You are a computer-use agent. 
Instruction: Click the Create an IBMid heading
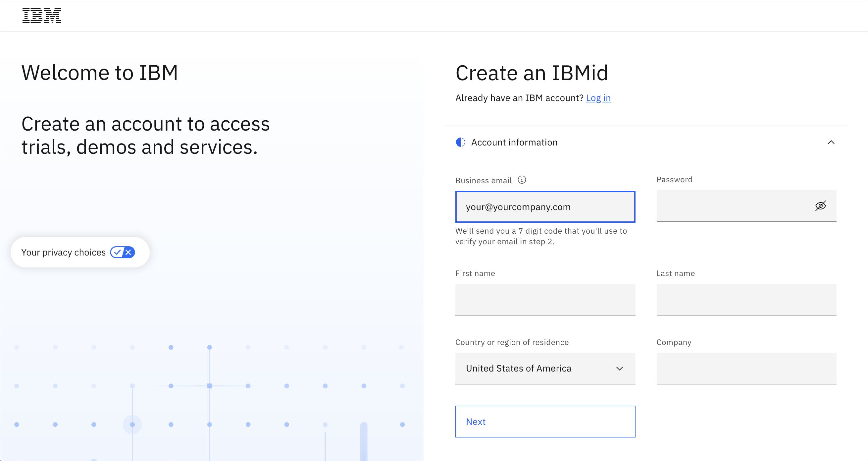tap(532, 73)
